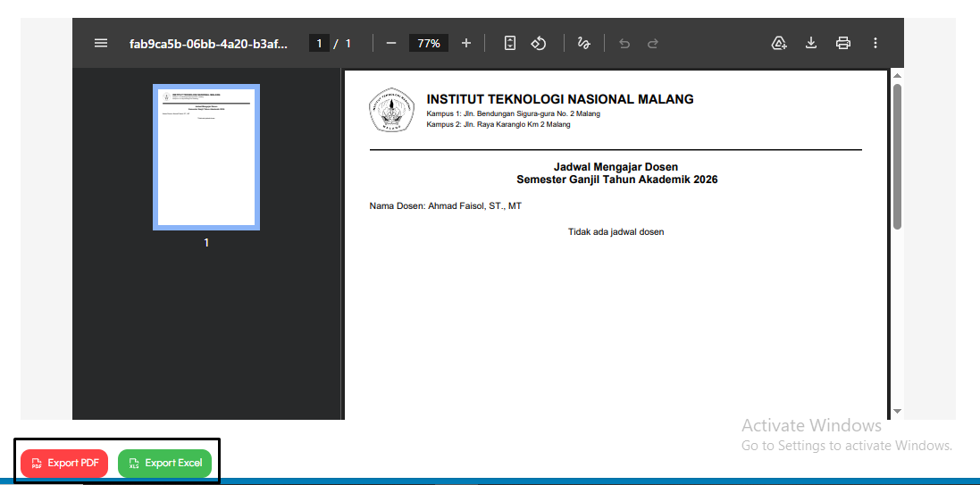This screenshot has width=980, height=485.
Task: Download the PDF file
Action: (x=811, y=43)
